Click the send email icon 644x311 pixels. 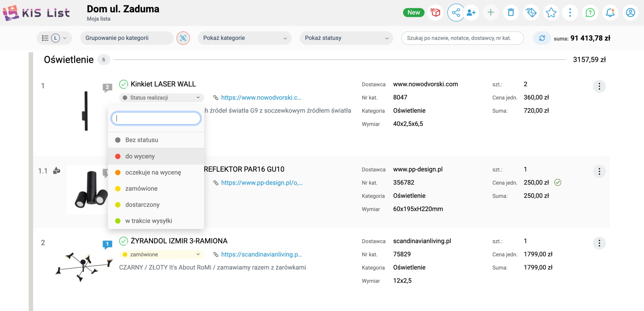click(531, 13)
